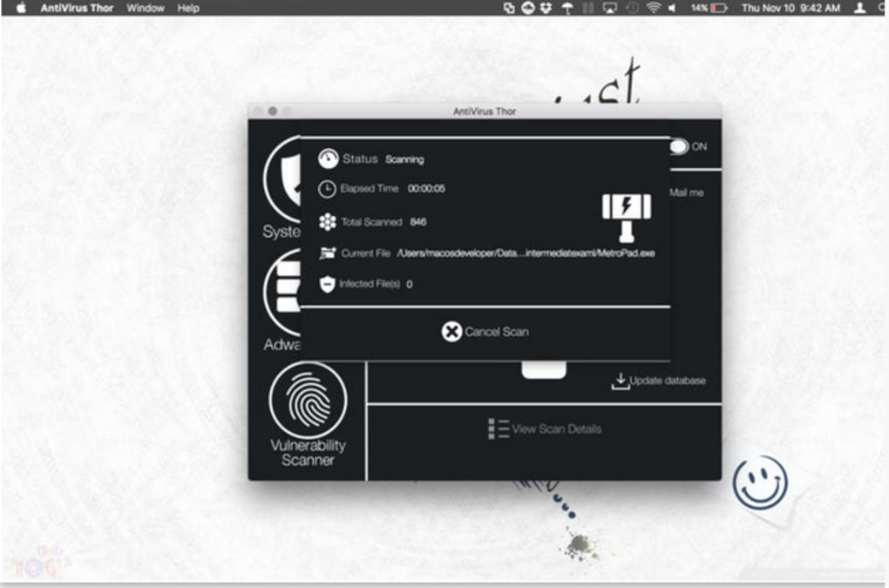Click the user account icon in menu bar
Image resolution: width=889 pixels, height=588 pixels.
(859, 8)
